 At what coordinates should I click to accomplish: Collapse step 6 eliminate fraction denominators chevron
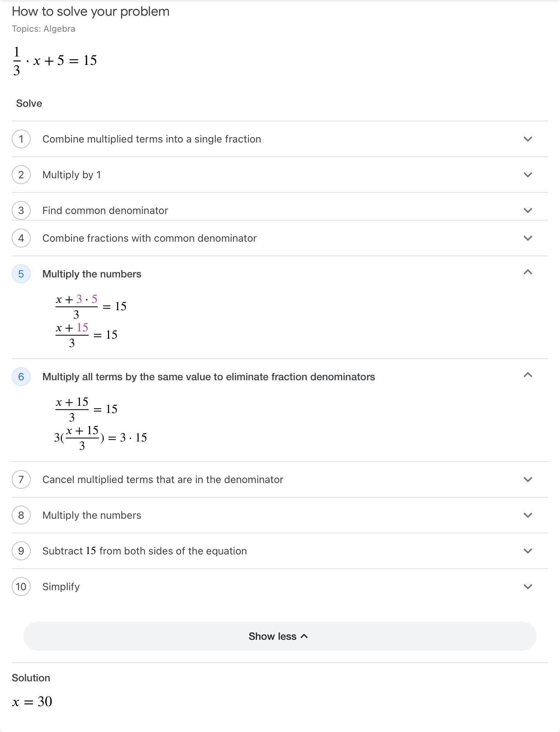point(528,375)
